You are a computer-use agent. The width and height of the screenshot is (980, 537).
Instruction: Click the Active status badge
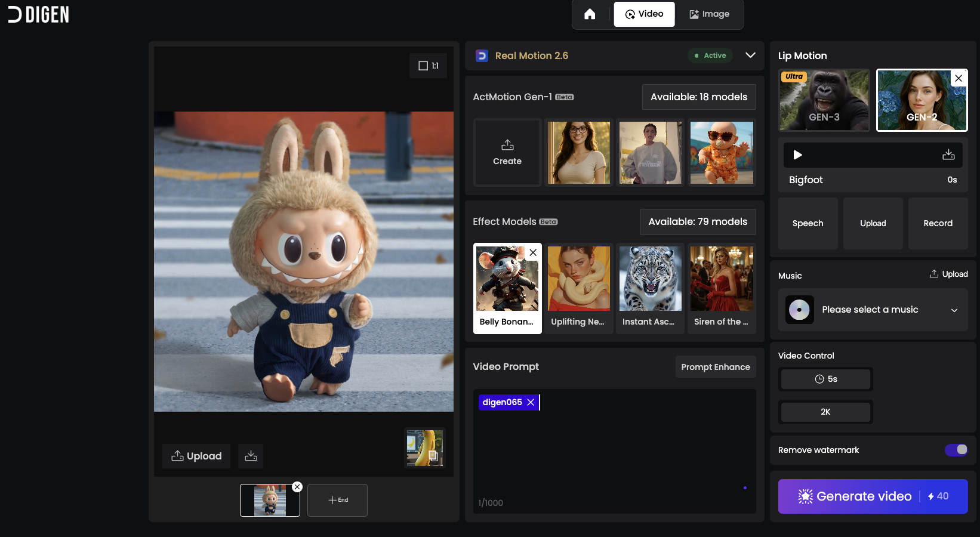pyautogui.click(x=710, y=55)
